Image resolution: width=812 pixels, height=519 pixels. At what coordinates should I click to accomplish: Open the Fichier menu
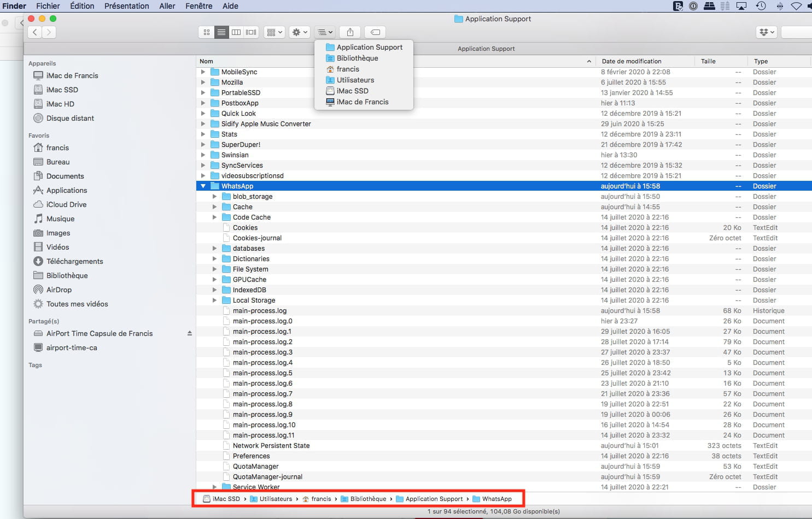[48, 6]
